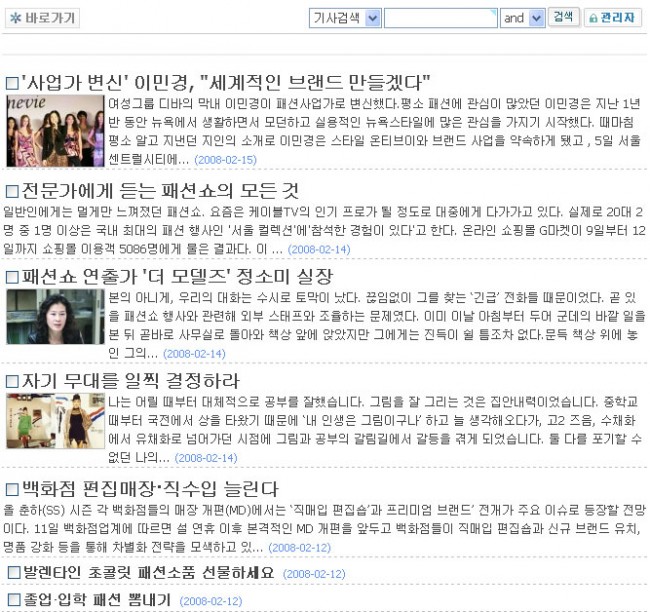This screenshot has width=650, height=612.
Task: Tick checkbox for 졸업·입학 패션 뽐내기
Action: (x=14, y=600)
